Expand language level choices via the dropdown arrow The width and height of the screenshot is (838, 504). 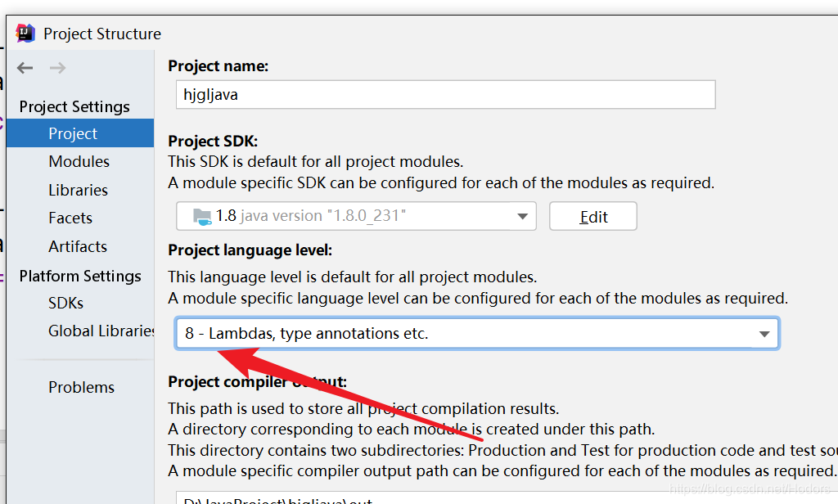pyautogui.click(x=763, y=333)
